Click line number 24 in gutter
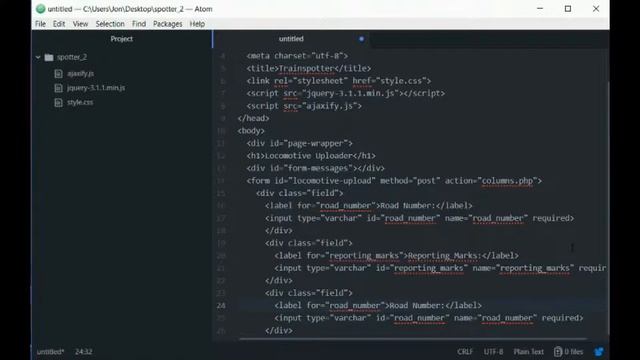The height and width of the screenshot is (360, 640). pos(221,306)
